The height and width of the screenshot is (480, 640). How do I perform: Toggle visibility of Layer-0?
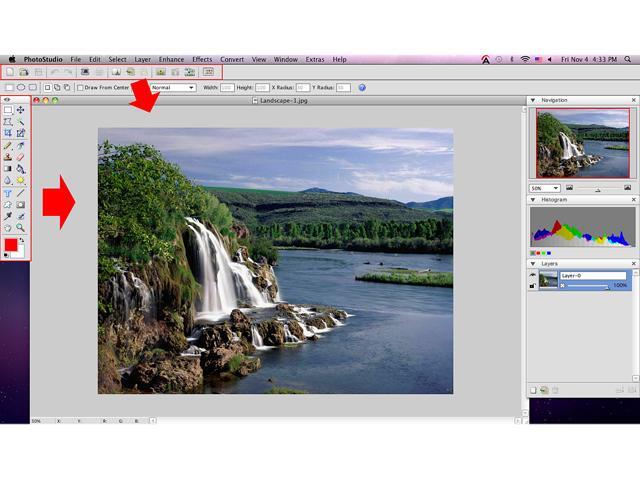pos(532,274)
